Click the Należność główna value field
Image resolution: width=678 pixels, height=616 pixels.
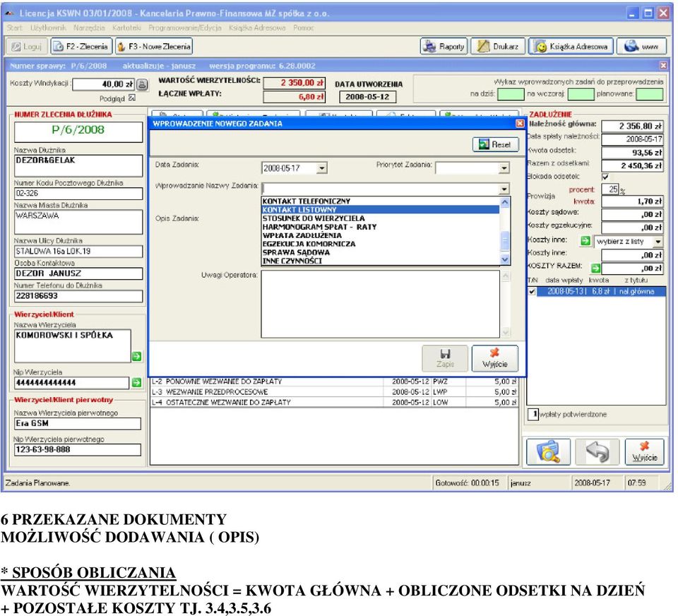tap(632, 126)
